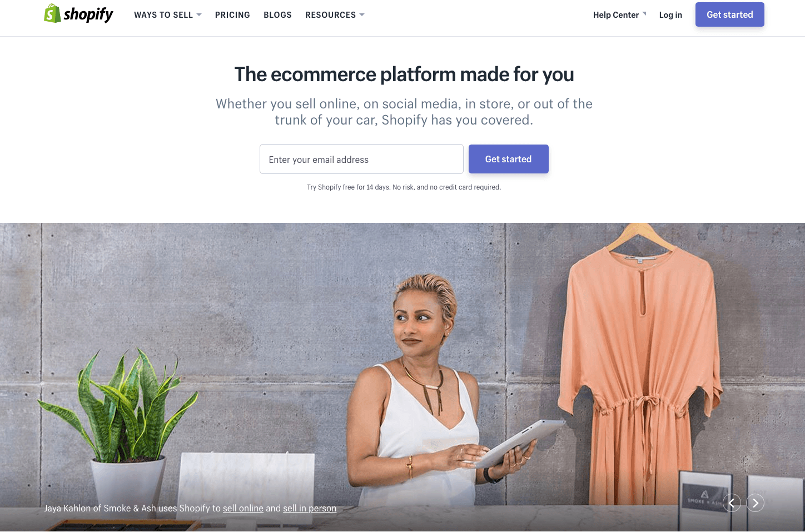Click Get started button beside email field
This screenshot has width=805, height=532.
508,159
